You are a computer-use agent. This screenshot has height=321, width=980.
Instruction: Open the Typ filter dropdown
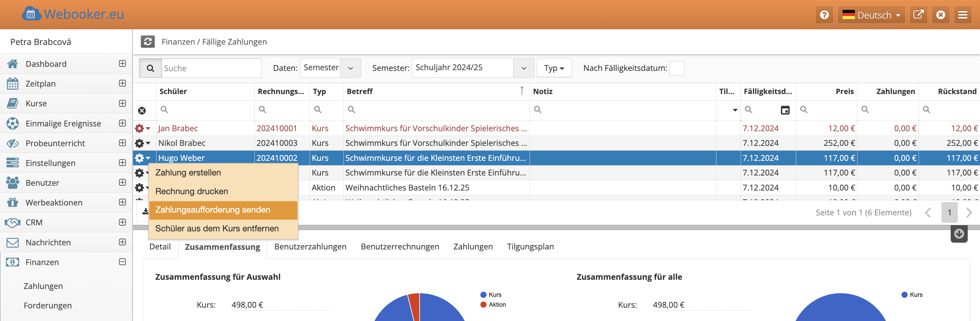click(x=554, y=68)
